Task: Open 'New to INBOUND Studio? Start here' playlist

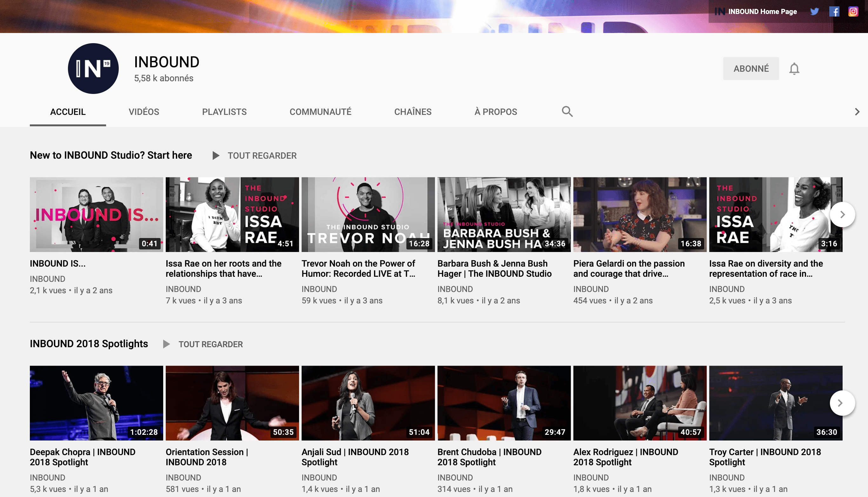Action: (x=111, y=155)
